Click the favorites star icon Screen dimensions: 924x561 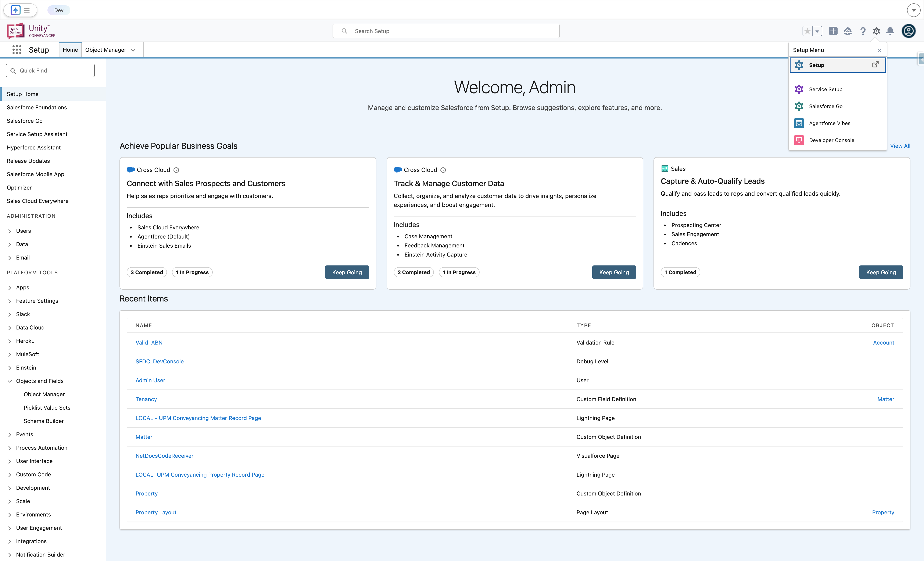(807, 31)
